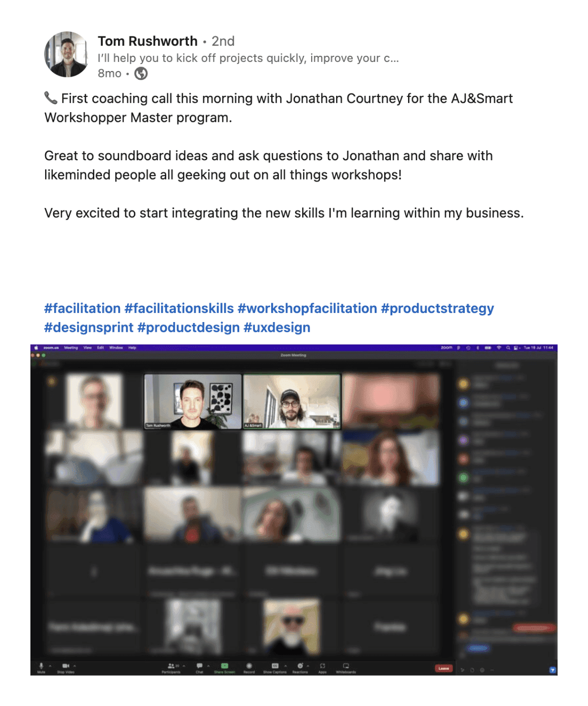This screenshot has width=588, height=706.
Task: Expand the arrow beside Stop Video
Action: click(75, 665)
